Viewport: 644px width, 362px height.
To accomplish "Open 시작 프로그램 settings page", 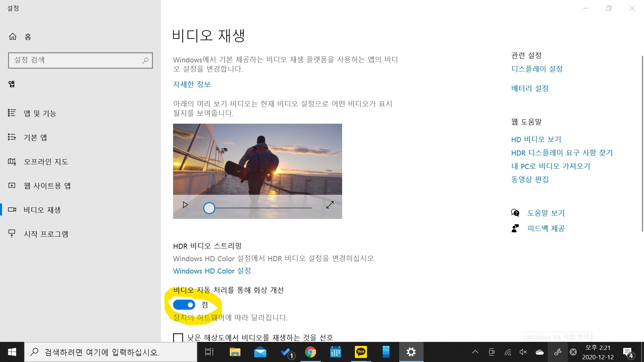I will (x=46, y=234).
